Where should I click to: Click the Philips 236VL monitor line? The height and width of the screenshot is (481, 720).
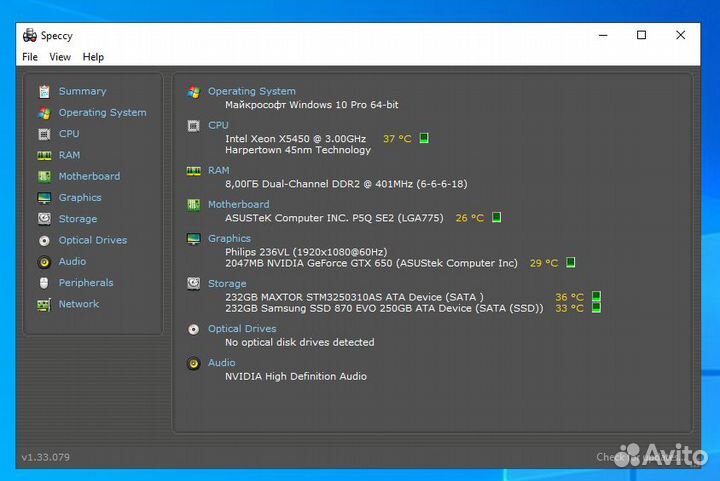(306, 252)
